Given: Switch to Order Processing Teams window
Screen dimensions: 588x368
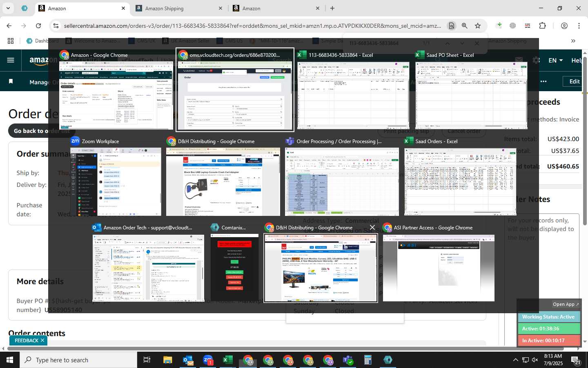Looking at the screenshot, I should (x=342, y=182).
